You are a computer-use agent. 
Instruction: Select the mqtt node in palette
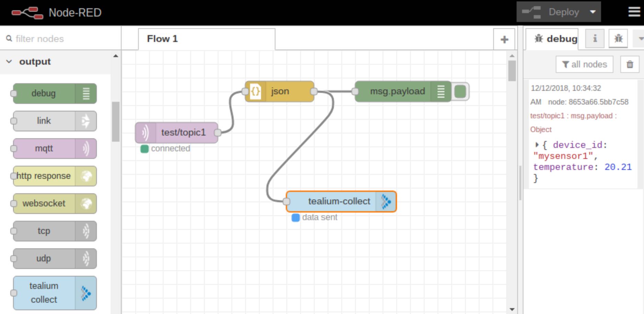[55, 148]
